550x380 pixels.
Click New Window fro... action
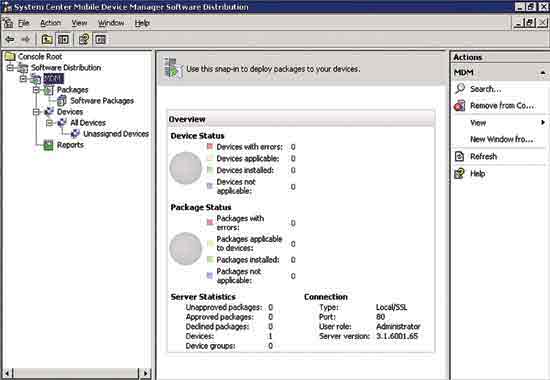[x=502, y=139]
